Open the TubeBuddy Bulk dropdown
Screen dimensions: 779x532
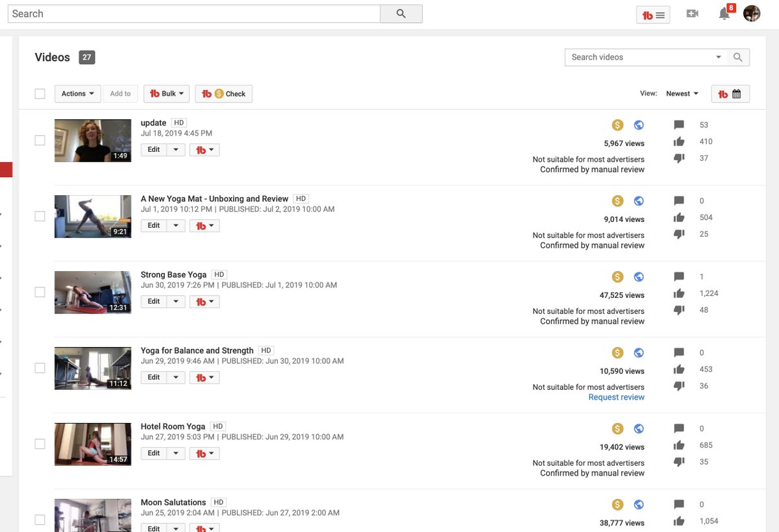point(166,94)
